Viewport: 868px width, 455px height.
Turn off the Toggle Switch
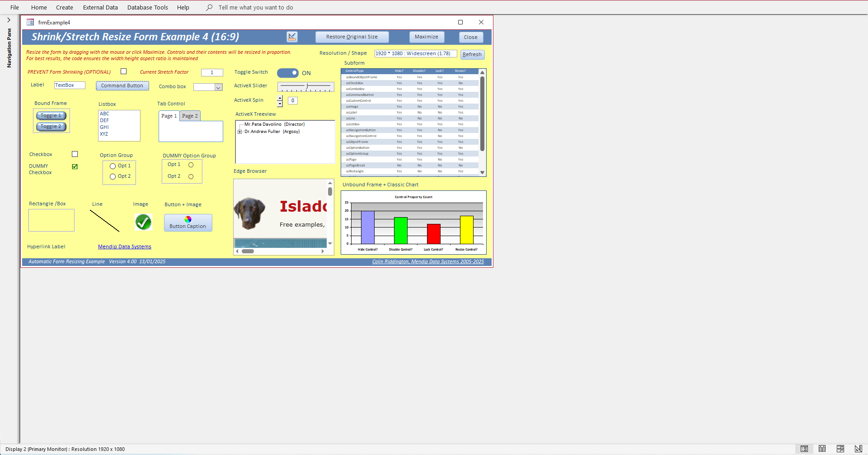[x=288, y=73]
